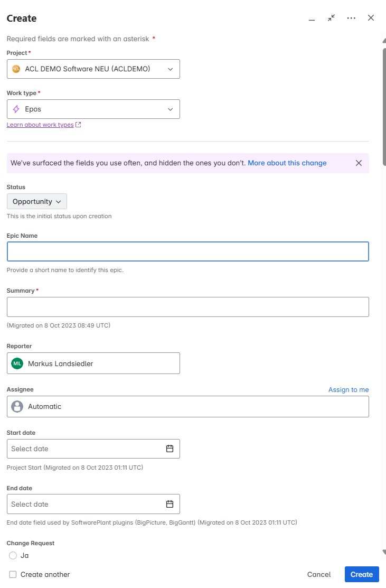Viewport: 386px width, 588px height.
Task: Click the End date Select date field
Action: click(x=93, y=505)
